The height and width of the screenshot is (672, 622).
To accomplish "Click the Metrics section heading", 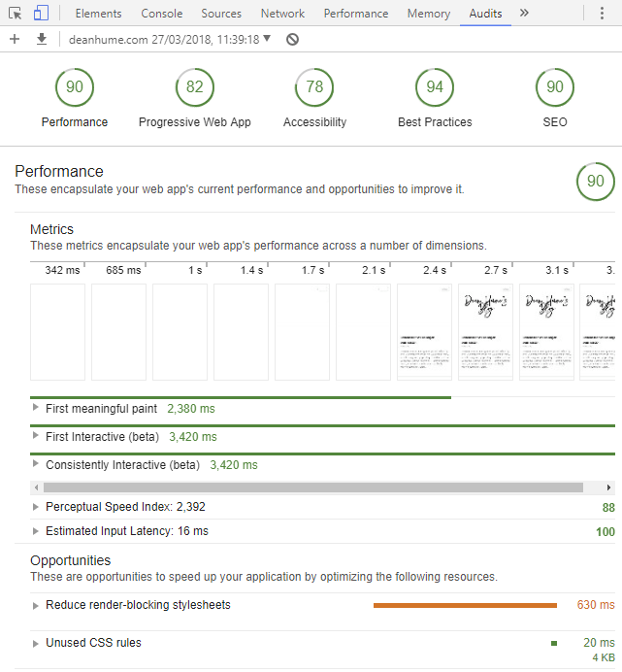I will click(x=51, y=229).
